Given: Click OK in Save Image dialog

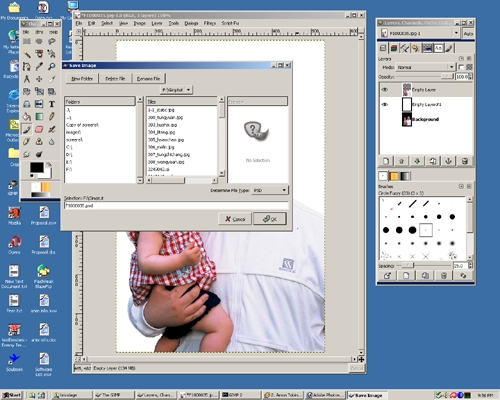Looking at the screenshot, I should pyautogui.click(x=270, y=219).
